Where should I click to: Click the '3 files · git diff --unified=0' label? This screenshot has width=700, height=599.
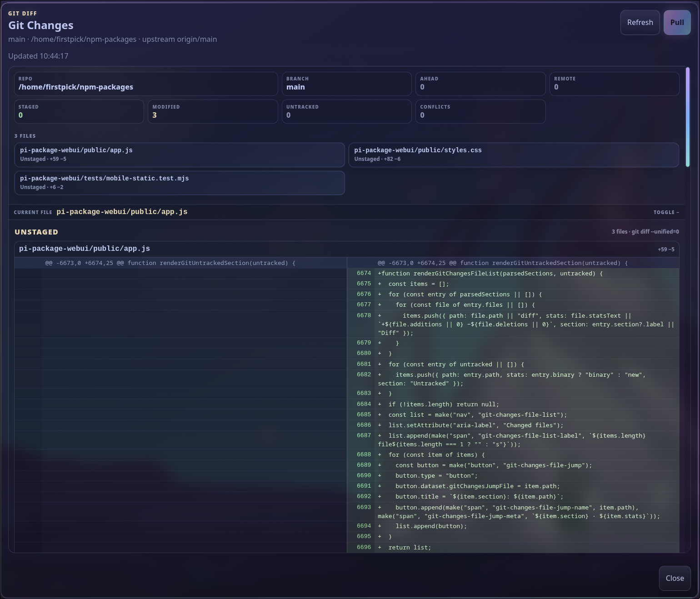(x=645, y=232)
